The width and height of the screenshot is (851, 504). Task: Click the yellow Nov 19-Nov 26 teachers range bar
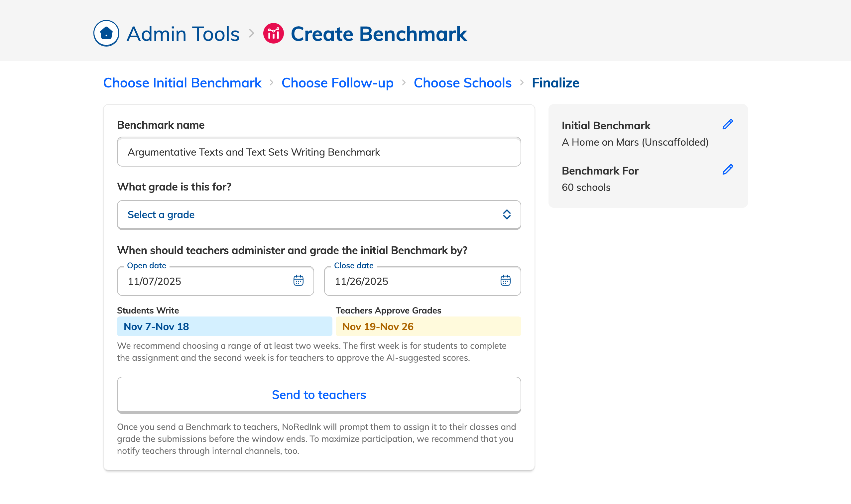pyautogui.click(x=428, y=326)
